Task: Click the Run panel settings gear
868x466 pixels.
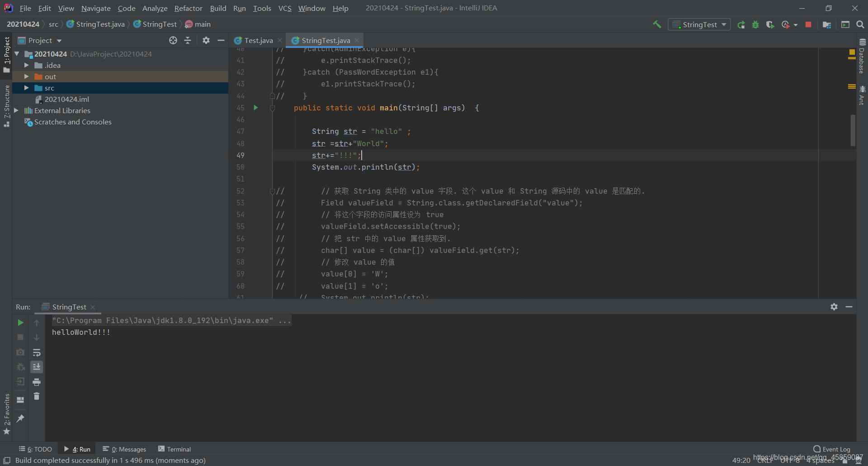Action: (834, 307)
